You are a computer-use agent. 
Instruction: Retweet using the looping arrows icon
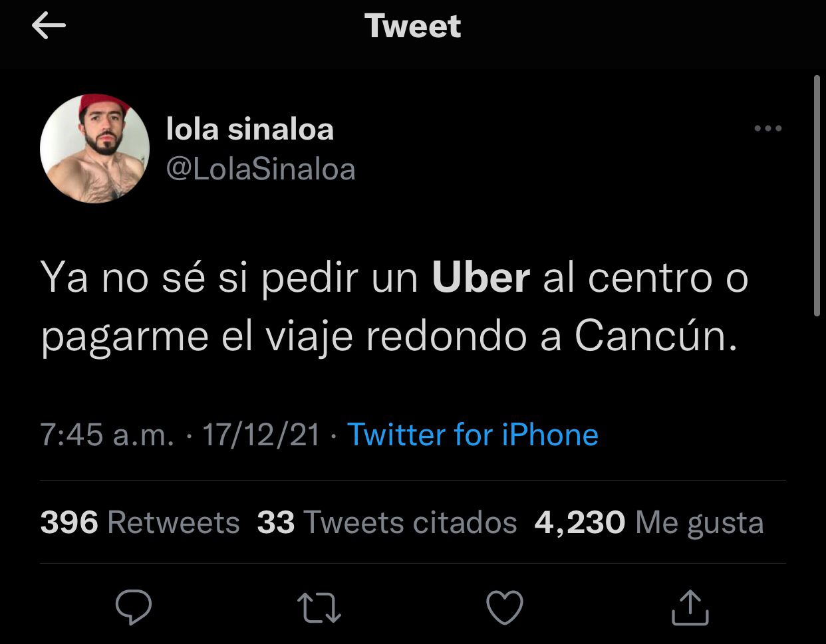(x=319, y=607)
